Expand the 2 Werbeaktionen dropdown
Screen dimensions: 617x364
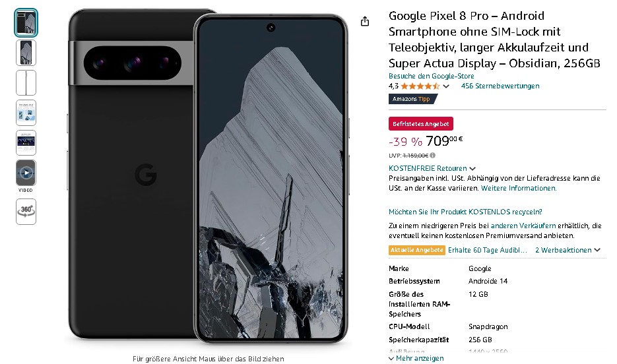pos(568,250)
